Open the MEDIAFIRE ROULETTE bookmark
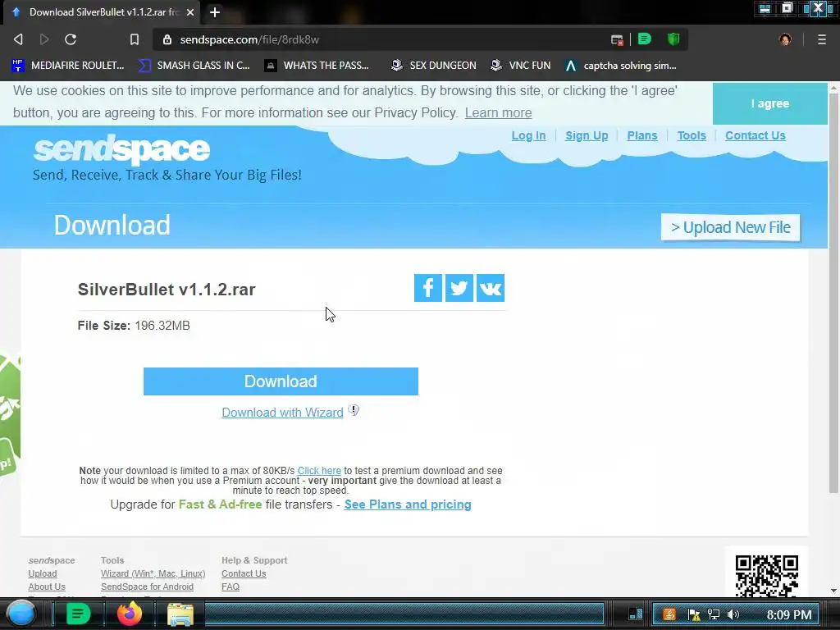Image resolution: width=840 pixels, height=630 pixels. click(x=68, y=66)
